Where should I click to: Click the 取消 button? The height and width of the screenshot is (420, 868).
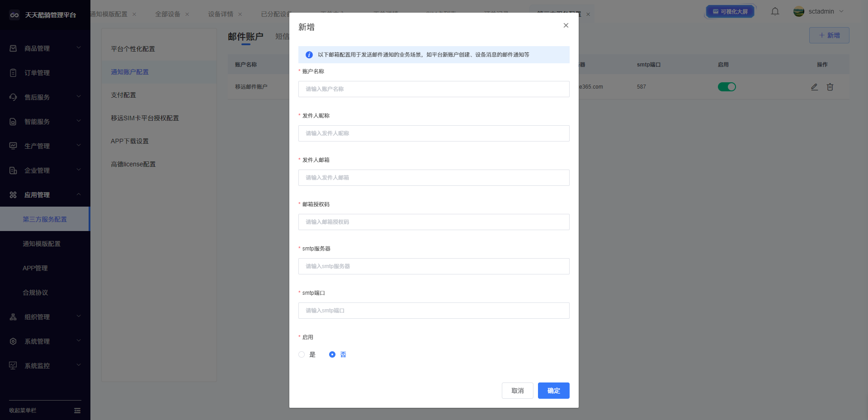[517, 391]
